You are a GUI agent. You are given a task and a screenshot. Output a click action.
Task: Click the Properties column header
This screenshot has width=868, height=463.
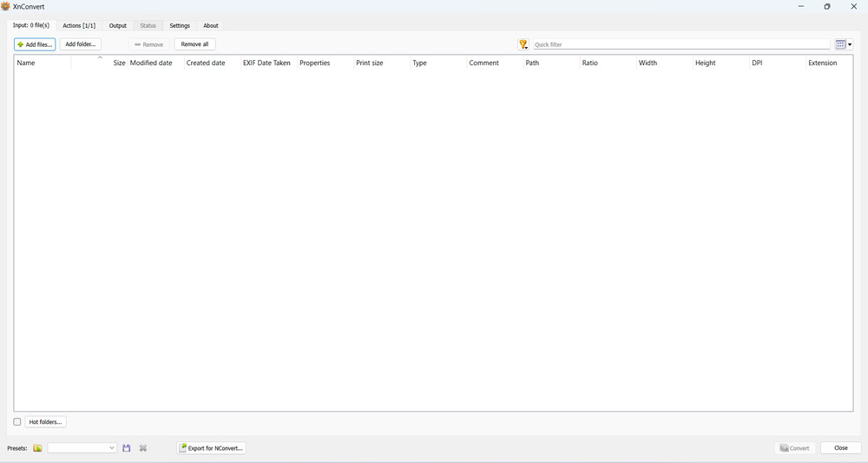(325, 63)
